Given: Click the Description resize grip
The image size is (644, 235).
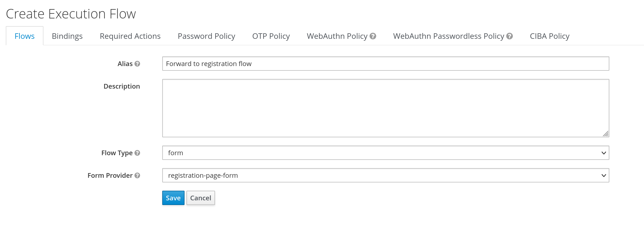Looking at the screenshot, I should pyautogui.click(x=606, y=133).
